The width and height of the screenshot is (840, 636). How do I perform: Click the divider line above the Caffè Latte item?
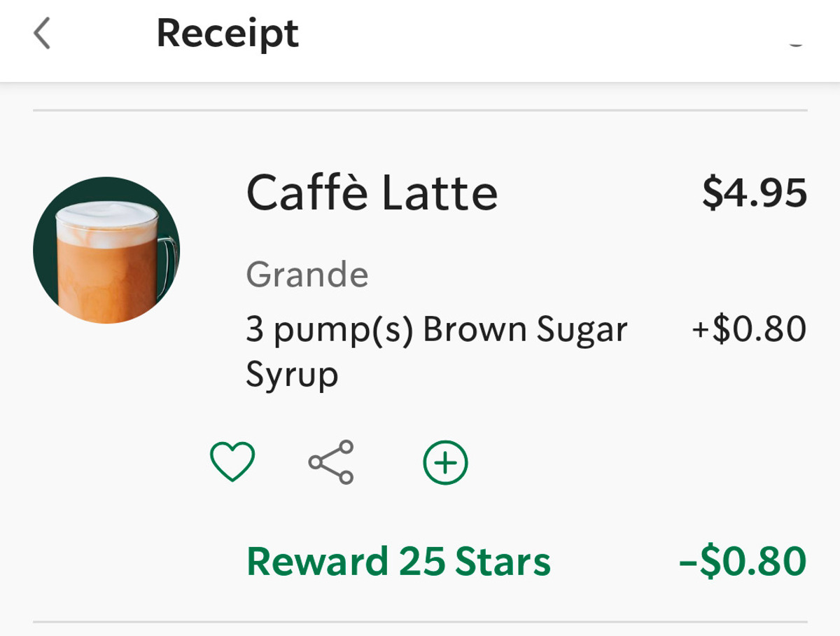420,110
